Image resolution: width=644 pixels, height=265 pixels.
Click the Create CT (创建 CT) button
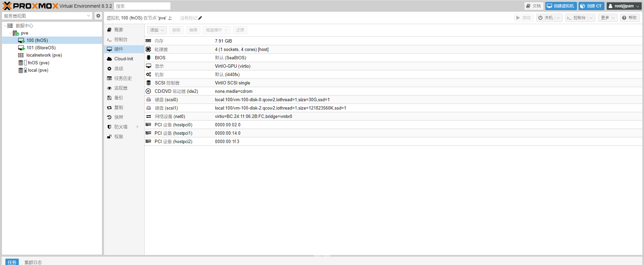(x=591, y=6)
